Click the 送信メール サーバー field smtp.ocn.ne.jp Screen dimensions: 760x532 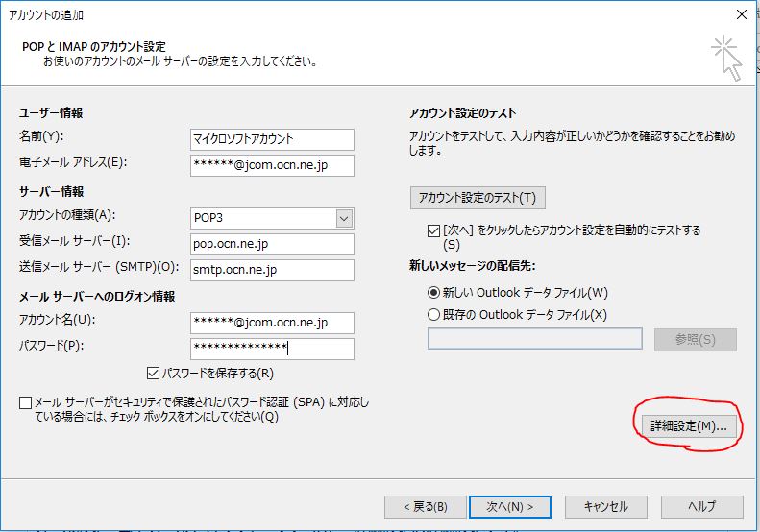pos(272,271)
